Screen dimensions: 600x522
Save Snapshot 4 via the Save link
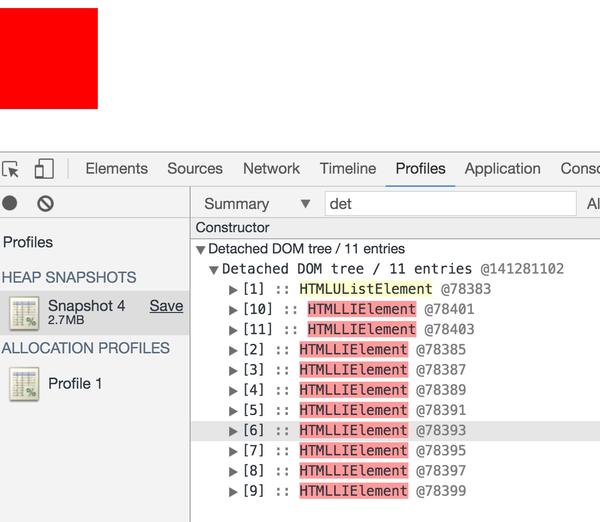click(166, 306)
